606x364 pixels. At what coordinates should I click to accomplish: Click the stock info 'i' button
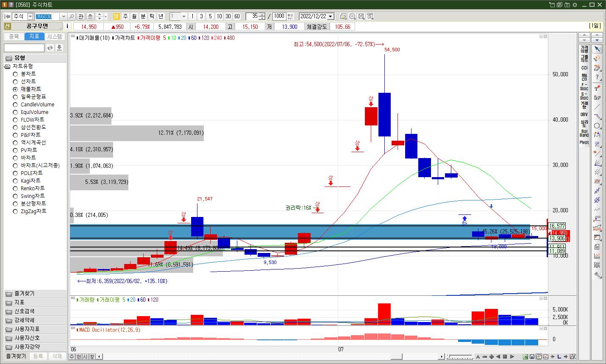click(68, 26)
